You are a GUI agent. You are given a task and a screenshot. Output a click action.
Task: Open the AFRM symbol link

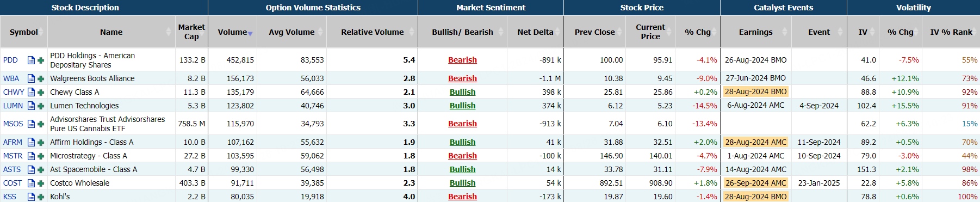pos(13,142)
